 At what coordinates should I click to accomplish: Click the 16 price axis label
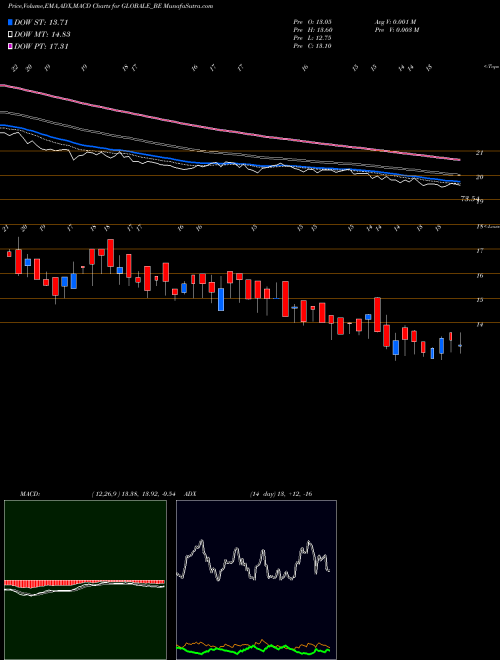(x=479, y=276)
